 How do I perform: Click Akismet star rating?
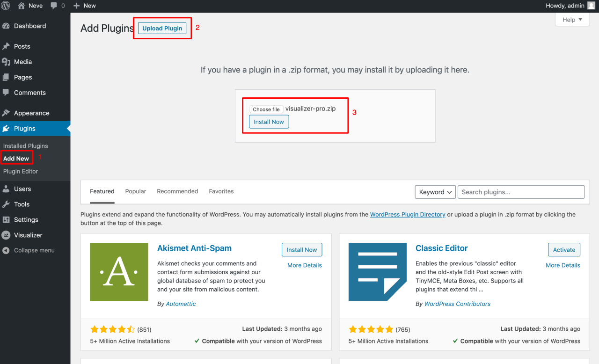pos(112,329)
